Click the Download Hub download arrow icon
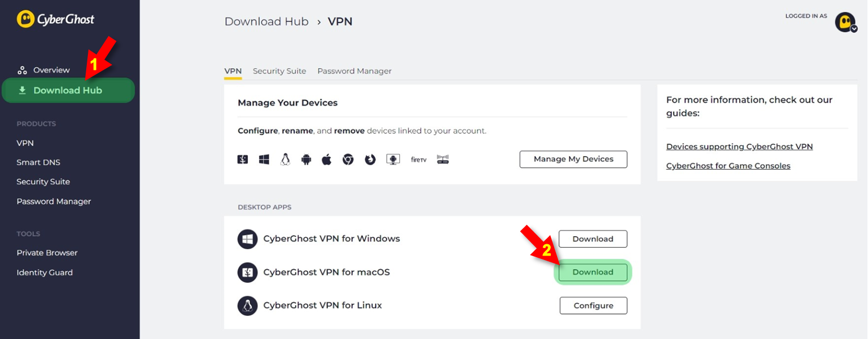Image resolution: width=868 pixels, height=339 pixels. (22, 90)
